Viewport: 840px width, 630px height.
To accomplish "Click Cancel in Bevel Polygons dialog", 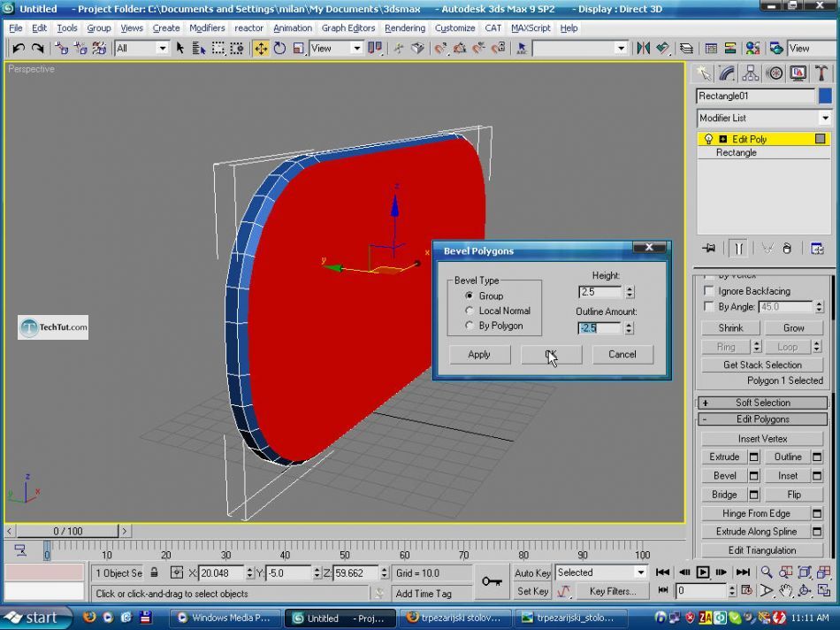I will coord(622,355).
